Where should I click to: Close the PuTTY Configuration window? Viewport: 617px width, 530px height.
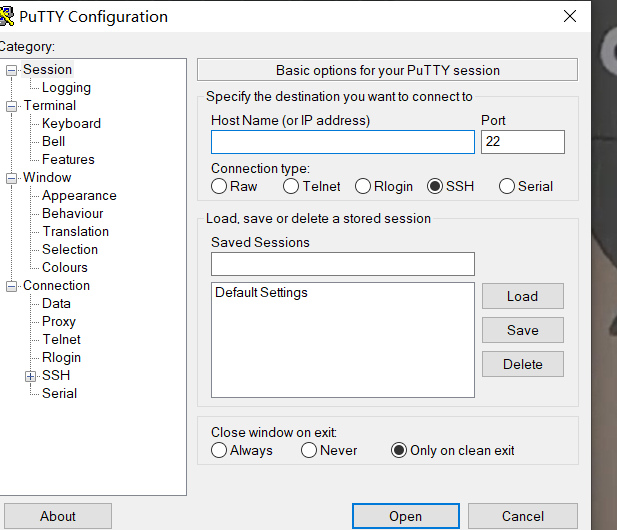coord(569,17)
